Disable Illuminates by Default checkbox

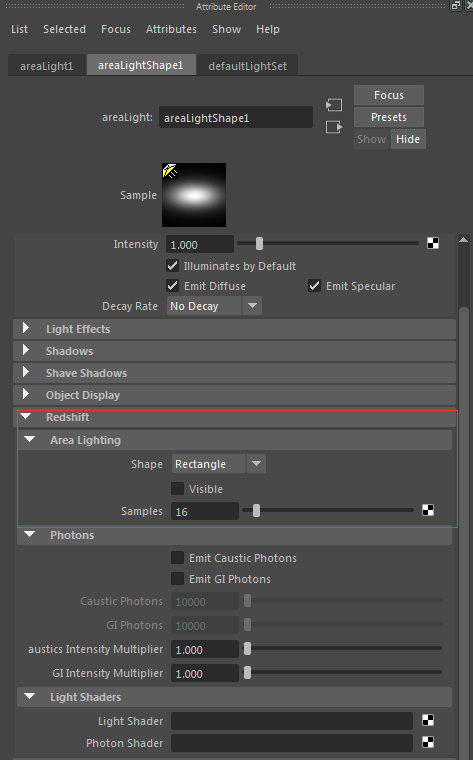click(x=172, y=266)
